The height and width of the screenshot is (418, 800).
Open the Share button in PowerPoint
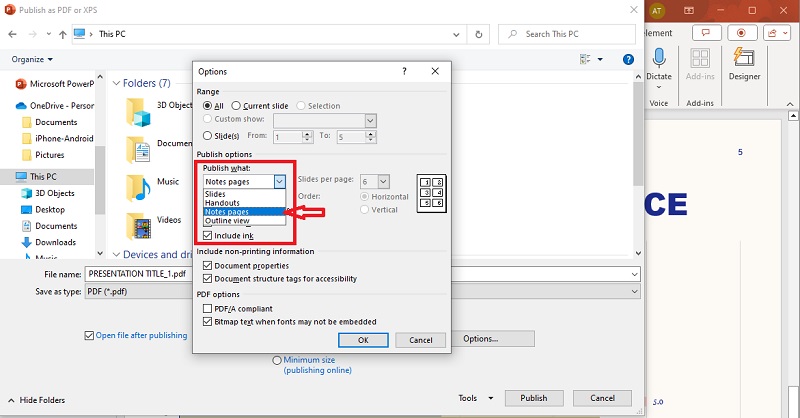coord(777,33)
